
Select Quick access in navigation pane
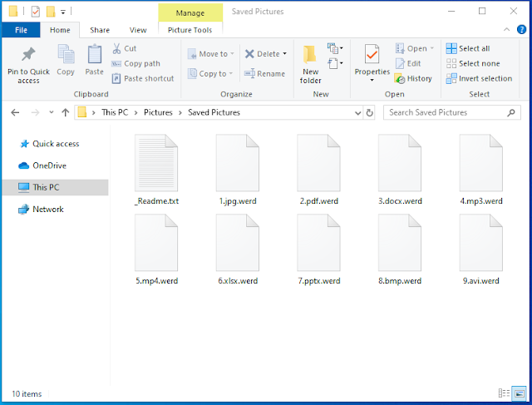pyautogui.click(x=50, y=144)
